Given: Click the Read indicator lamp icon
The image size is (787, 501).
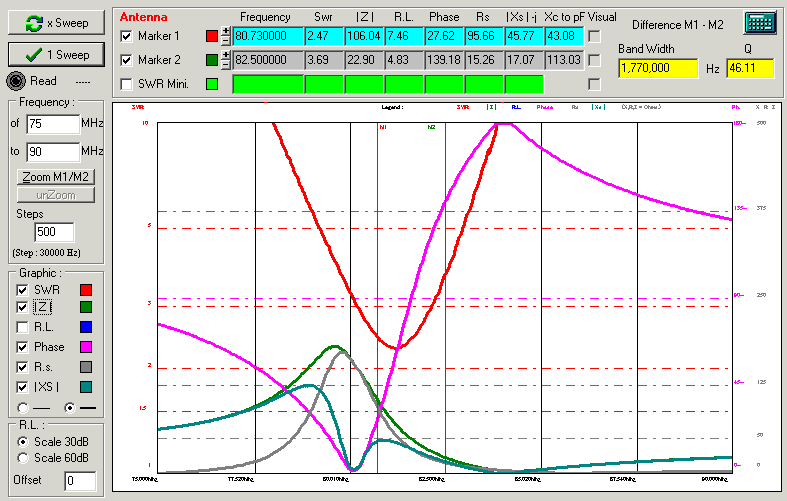Looking at the screenshot, I should [x=15, y=82].
